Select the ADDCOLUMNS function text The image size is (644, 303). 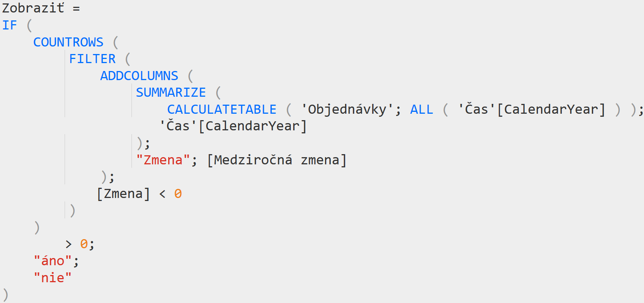139,76
